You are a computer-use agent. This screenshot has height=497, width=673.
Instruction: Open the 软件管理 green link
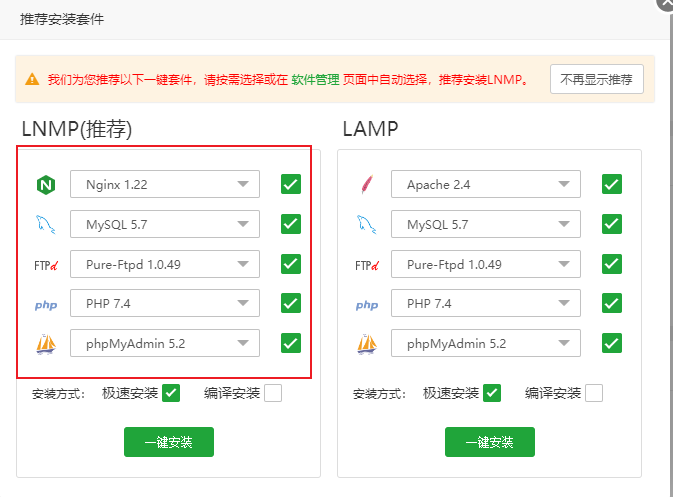click(315, 79)
